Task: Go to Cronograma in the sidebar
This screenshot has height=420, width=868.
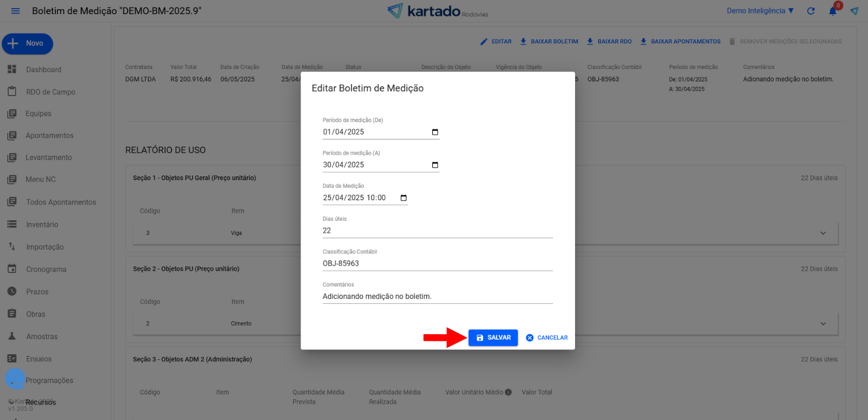Action: point(46,270)
